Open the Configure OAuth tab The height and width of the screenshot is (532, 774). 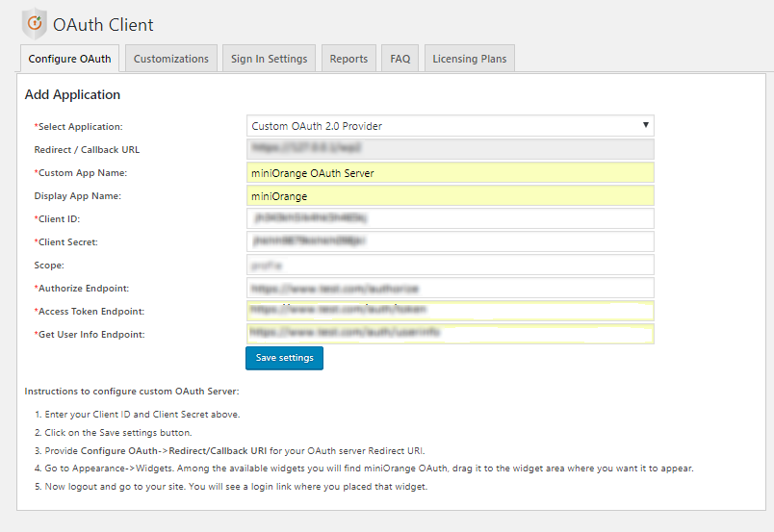(x=69, y=59)
